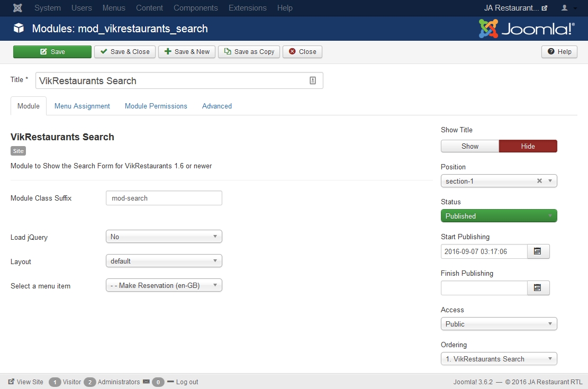Image resolution: width=588 pixels, height=389 pixels.
Task: Open the Help menu in the top bar
Action: pos(285,8)
